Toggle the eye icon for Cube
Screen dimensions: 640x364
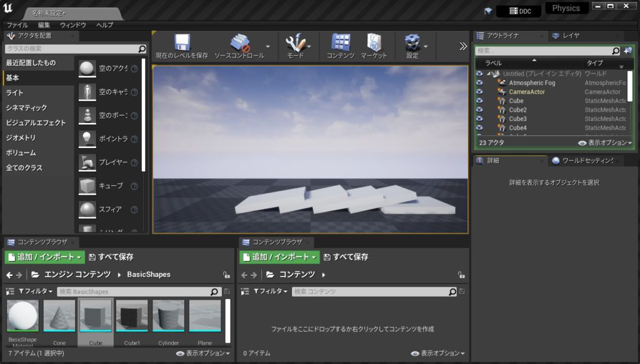tap(479, 101)
